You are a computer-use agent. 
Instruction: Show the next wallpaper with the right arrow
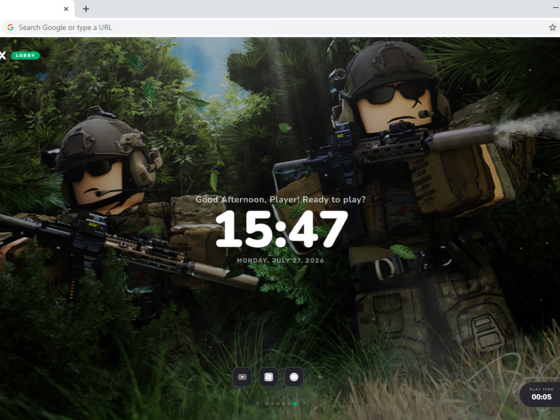pyautogui.click(x=304, y=403)
